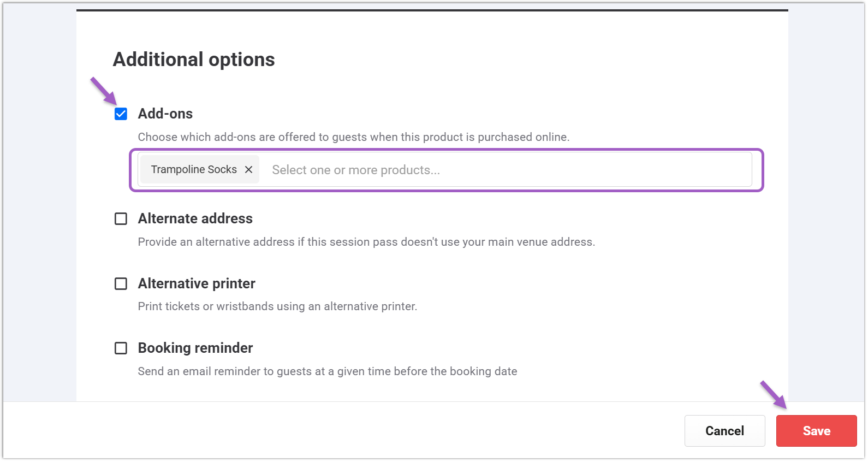Click the Add-ons label text

point(165,114)
